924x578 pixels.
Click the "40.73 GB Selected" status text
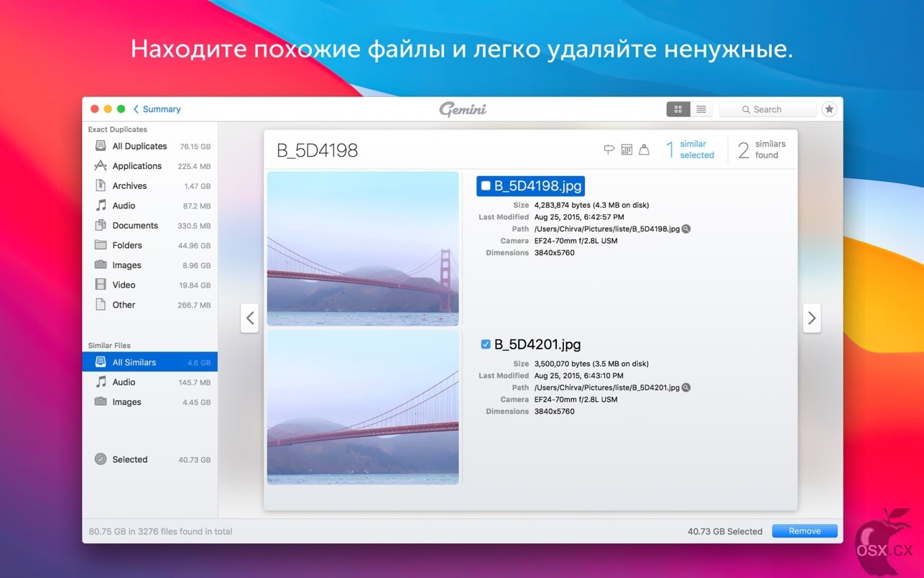pos(725,531)
